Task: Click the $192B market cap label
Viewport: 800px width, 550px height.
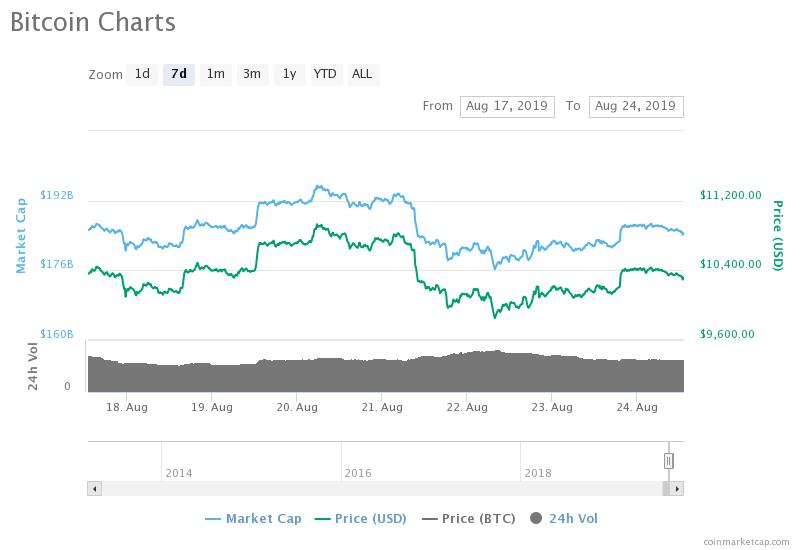Action: [57, 195]
